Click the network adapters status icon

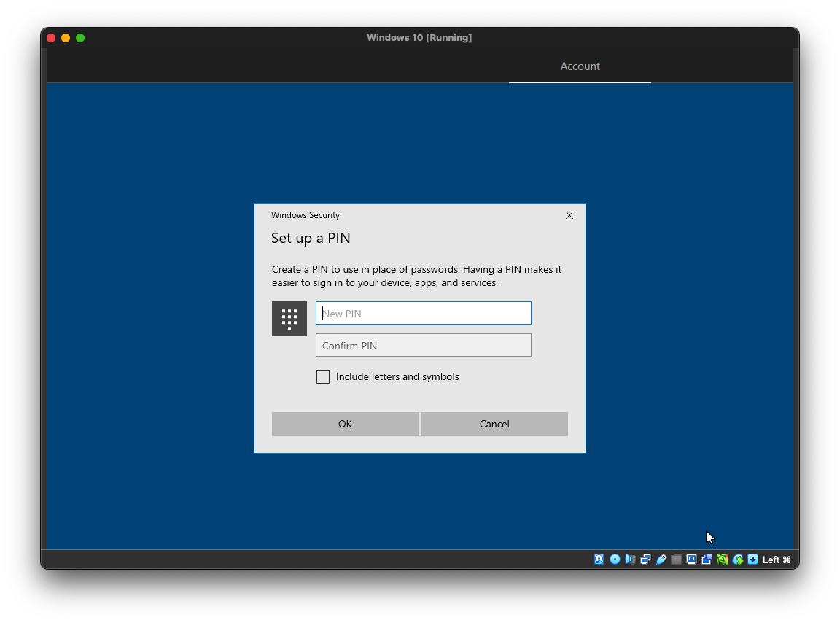645,560
